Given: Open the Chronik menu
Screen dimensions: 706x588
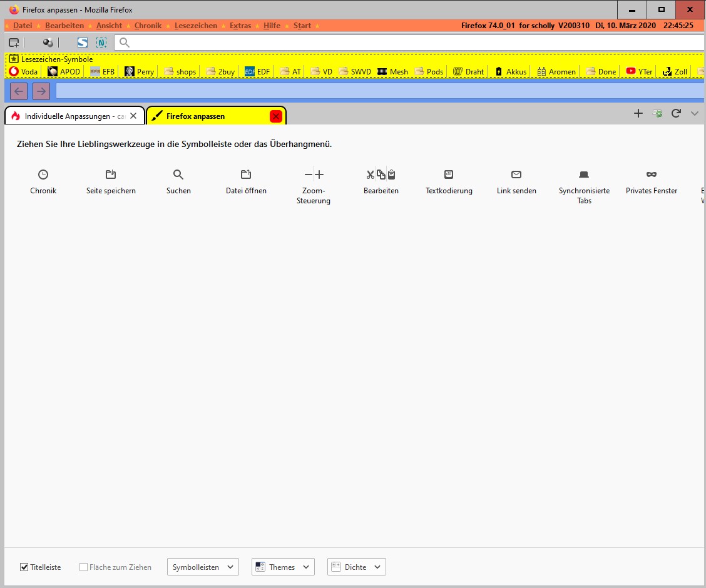Looking at the screenshot, I should 148,26.
